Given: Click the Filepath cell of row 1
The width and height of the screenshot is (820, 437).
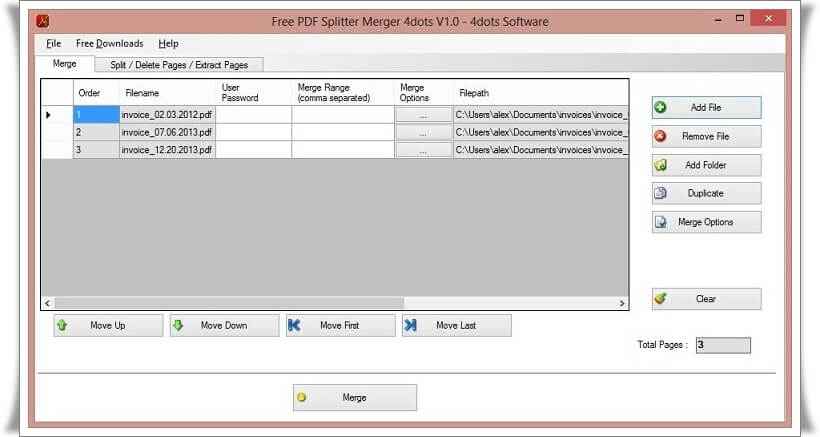Looking at the screenshot, I should pos(541,115).
